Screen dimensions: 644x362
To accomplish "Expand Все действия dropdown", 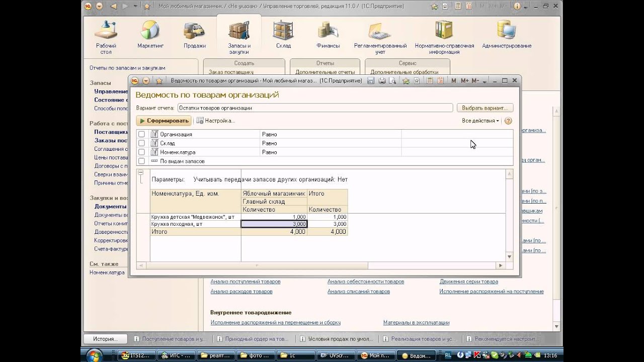I will point(480,121).
